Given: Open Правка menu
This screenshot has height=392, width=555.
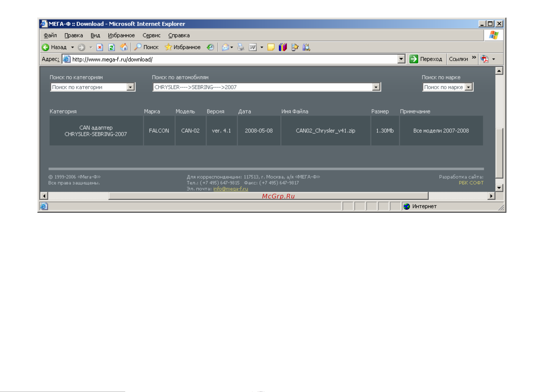Looking at the screenshot, I should 74,35.
